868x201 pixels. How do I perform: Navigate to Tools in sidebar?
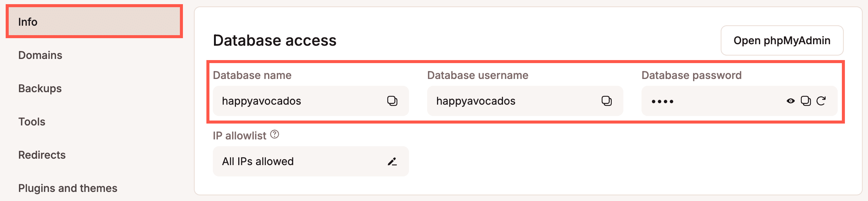tap(32, 122)
